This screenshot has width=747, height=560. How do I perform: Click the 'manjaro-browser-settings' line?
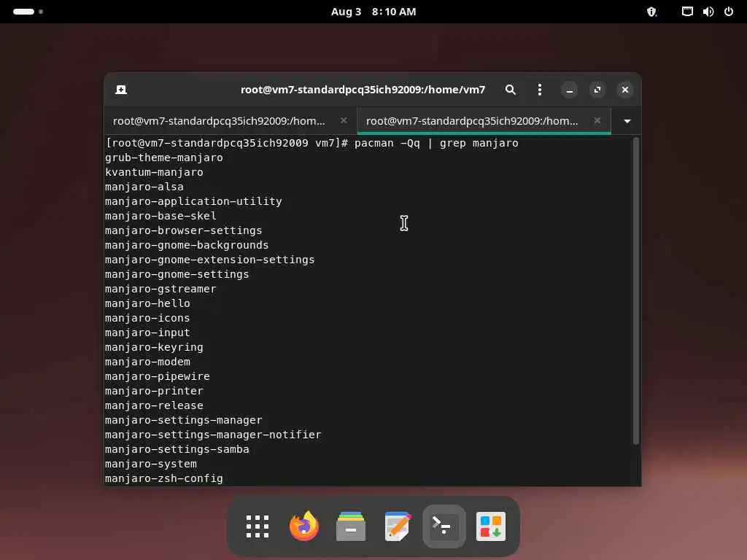tap(183, 230)
